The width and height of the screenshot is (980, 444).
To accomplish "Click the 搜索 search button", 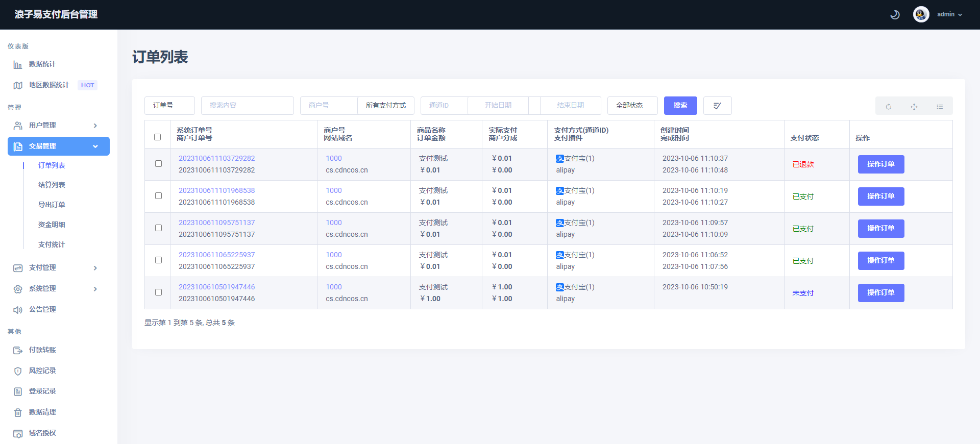I will click(680, 106).
